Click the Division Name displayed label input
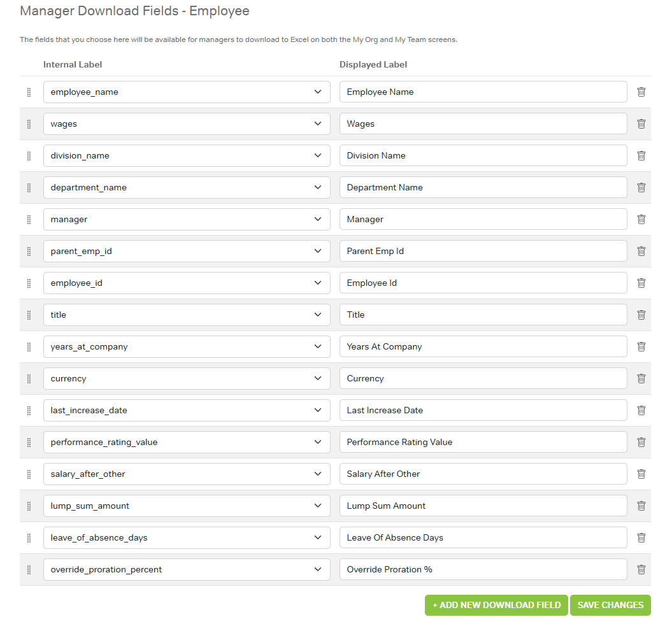 [x=483, y=156]
